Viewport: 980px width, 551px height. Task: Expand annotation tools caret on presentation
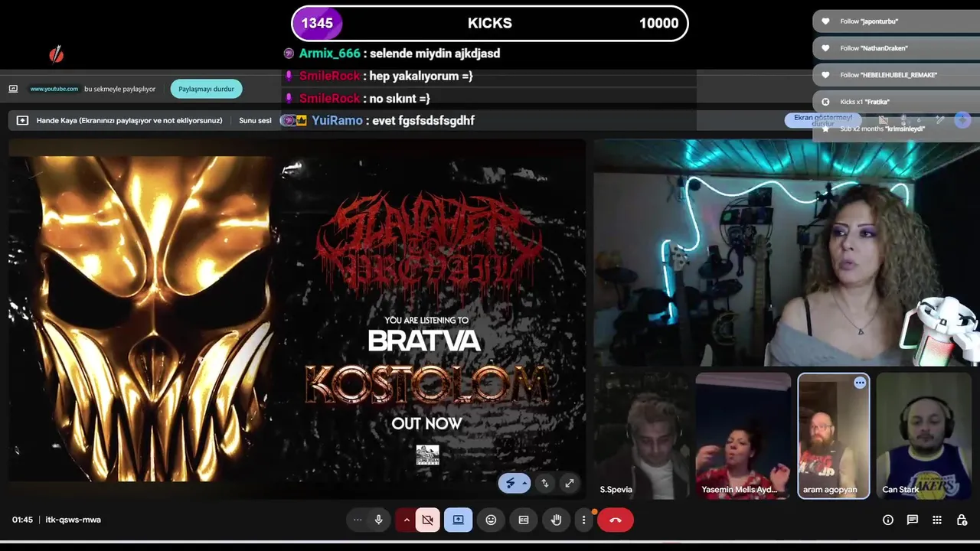point(524,484)
